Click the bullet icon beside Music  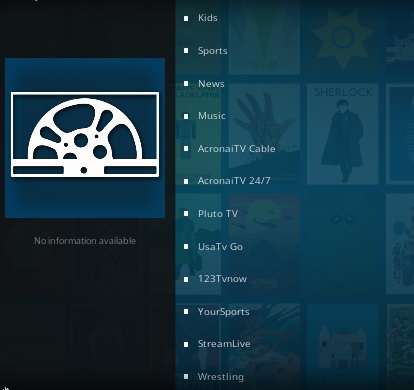[x=186, y=116]
